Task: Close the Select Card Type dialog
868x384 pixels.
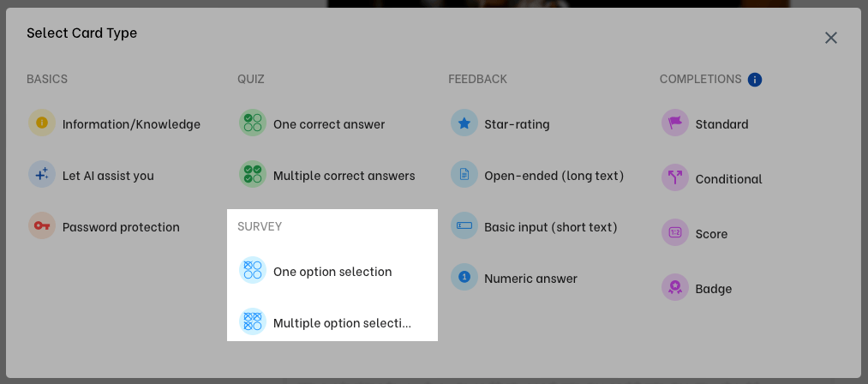Action: (830, 38)
